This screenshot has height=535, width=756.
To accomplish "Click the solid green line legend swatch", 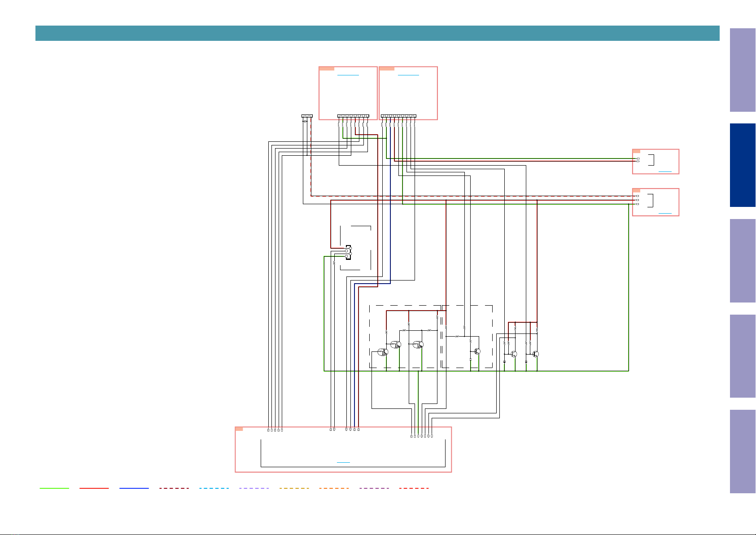I will [54, 488].
